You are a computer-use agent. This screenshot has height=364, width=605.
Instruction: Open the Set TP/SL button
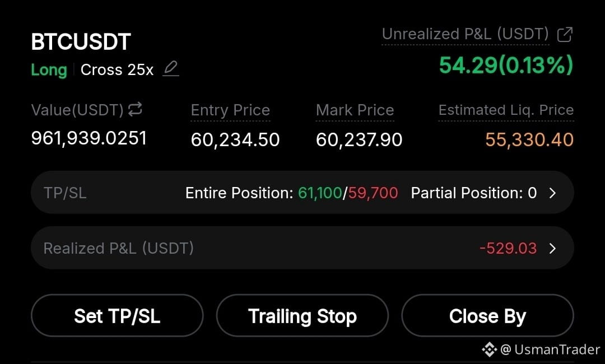[117, 316]
